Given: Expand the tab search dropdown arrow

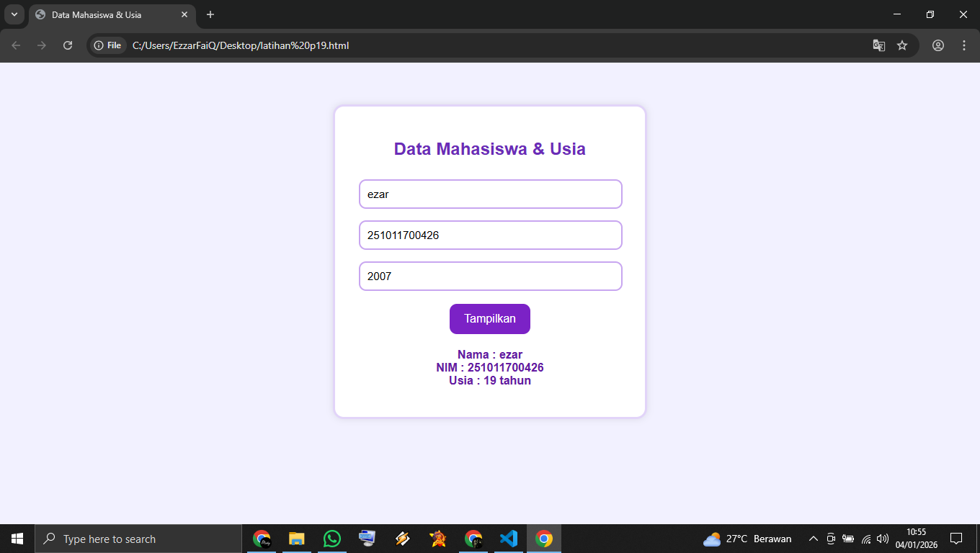Looking at the screenshot, I should (14, 14).
